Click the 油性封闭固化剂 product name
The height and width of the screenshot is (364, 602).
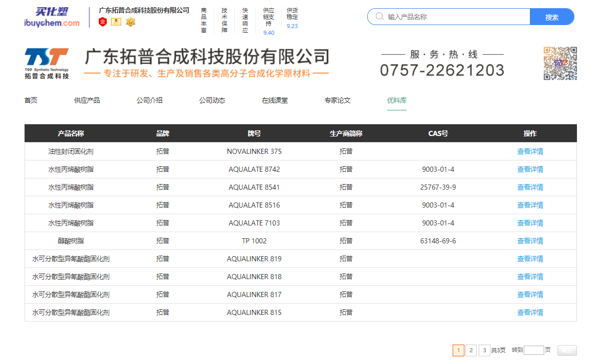click(71, 151)
